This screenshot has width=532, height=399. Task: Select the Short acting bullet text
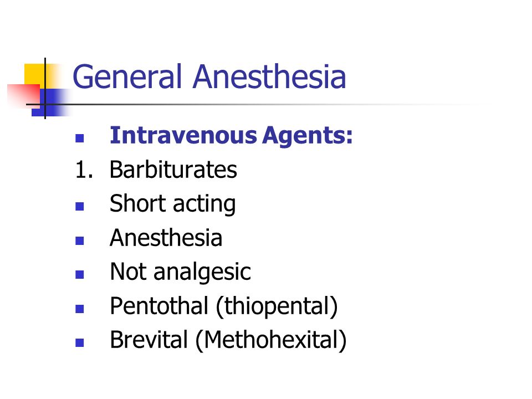click(172, 204)
